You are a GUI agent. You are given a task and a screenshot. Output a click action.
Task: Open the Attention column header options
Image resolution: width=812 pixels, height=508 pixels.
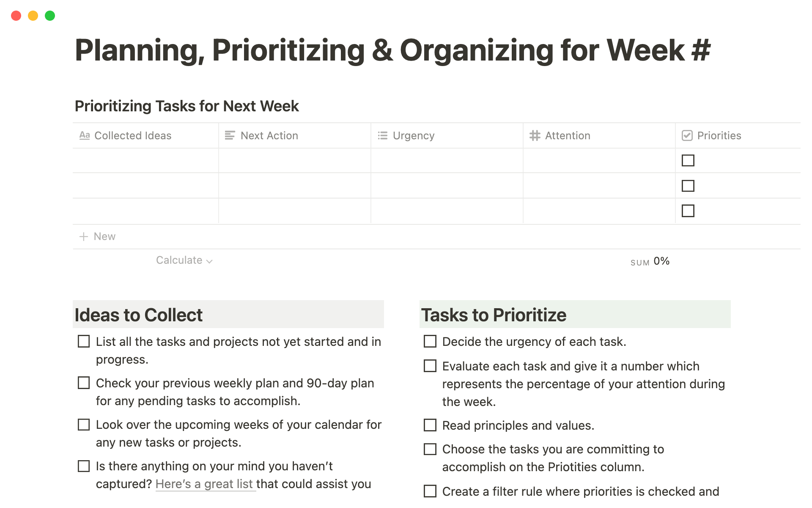pos(568,135)
